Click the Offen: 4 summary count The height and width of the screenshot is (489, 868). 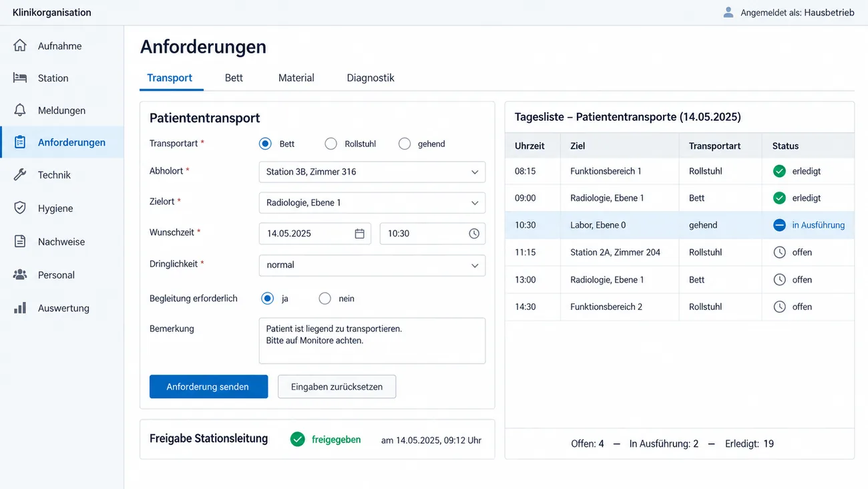[x=588, y=444]
